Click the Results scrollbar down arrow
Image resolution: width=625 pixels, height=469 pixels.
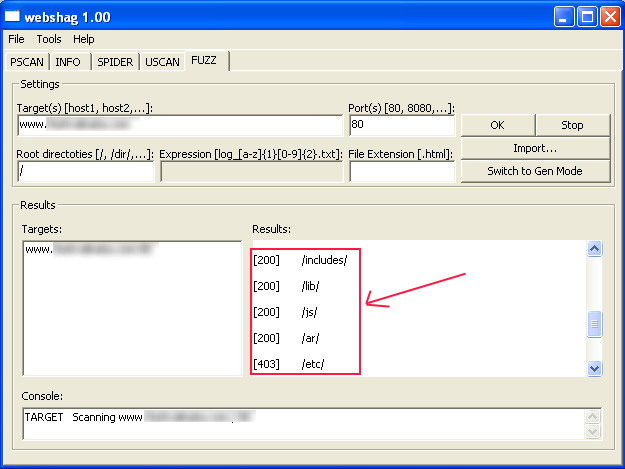pos(595,368)
